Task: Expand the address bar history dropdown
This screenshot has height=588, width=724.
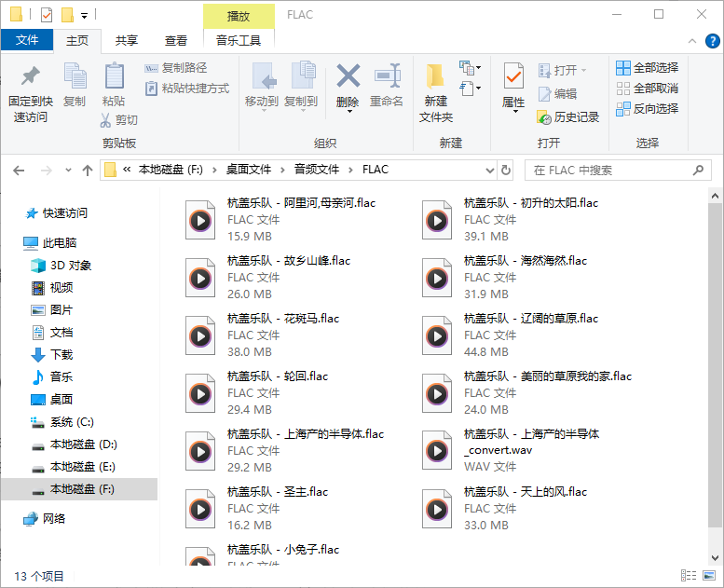Action: click(490, 171)
